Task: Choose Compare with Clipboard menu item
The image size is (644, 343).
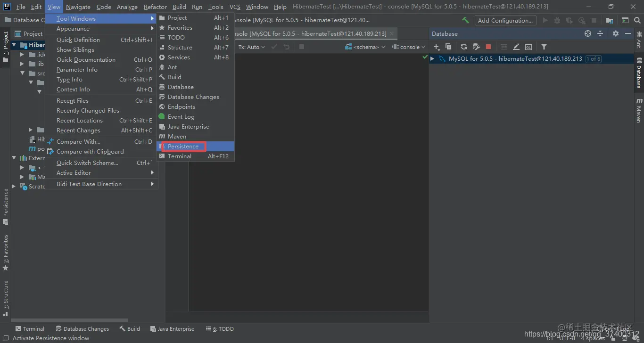Action: pyautogui.click(x=101, y=151)
